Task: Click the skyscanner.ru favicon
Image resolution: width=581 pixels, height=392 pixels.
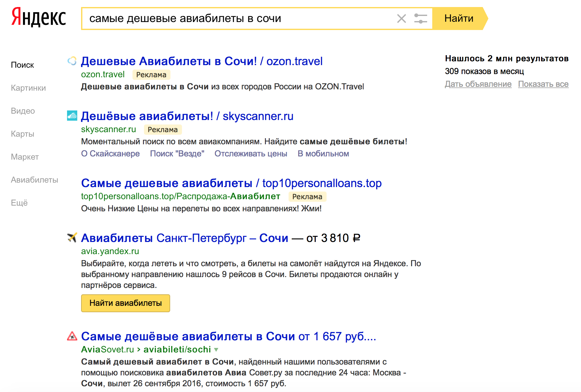Action: click(72, 116)
